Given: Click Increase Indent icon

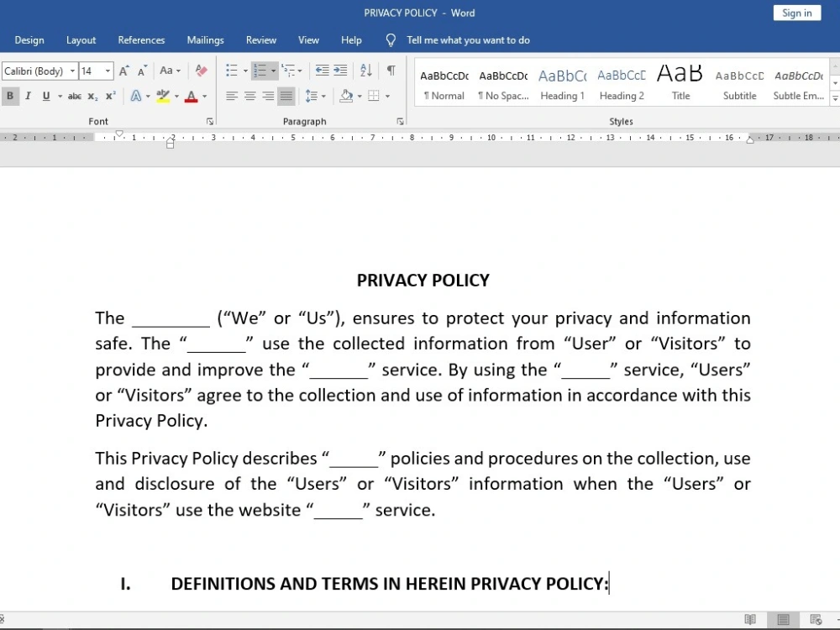Looking at the screenshot, I should (x=340, y=71).
